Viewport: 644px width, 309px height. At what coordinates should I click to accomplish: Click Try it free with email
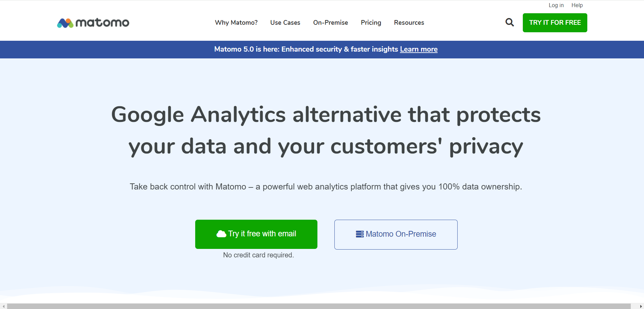tap(256, 234)
